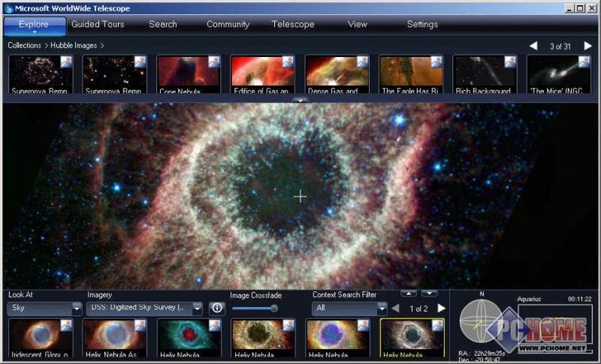601x364 pixels.
Task: Open the Explore tab
Action: 34,25
